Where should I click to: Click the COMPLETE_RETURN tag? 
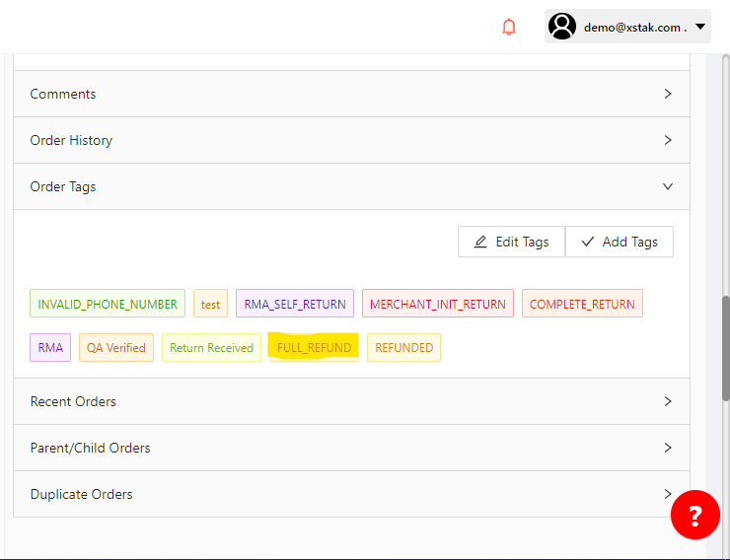pos(582,304)
